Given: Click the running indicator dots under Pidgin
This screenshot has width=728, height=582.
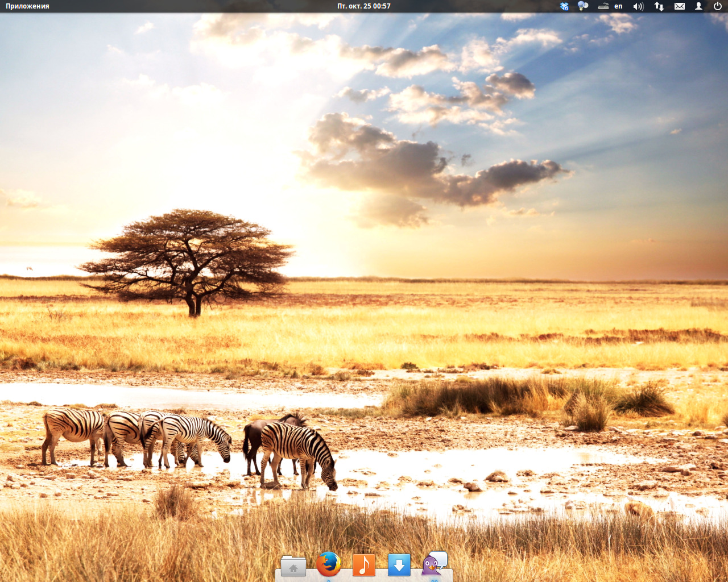Looking at the screenshot, I should pos(435,580).
